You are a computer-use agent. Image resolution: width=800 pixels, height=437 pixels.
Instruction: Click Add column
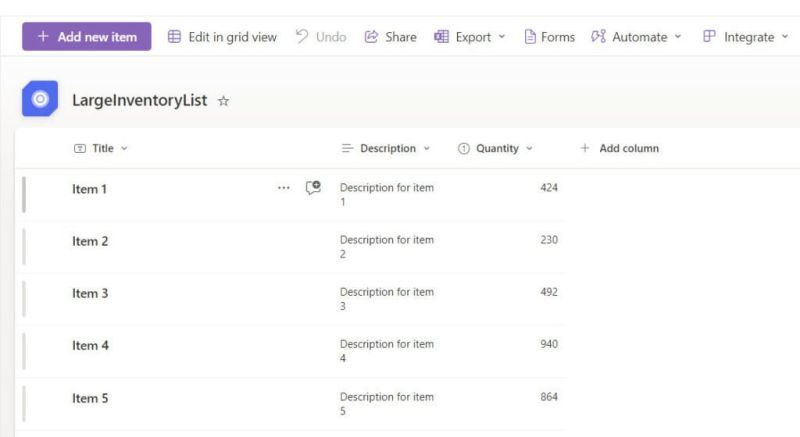coord(619,148)
